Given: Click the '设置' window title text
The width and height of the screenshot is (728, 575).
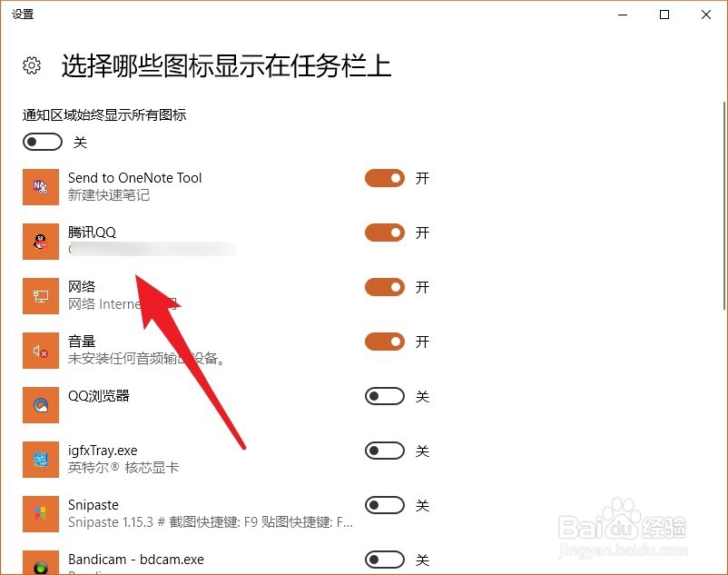Looking at the screenshot, I should click(23, 15).
